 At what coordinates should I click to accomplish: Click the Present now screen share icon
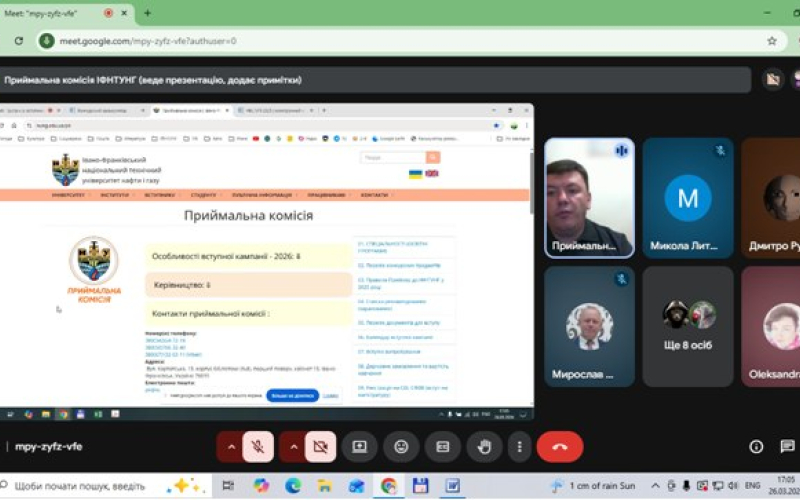coord(359,447)
